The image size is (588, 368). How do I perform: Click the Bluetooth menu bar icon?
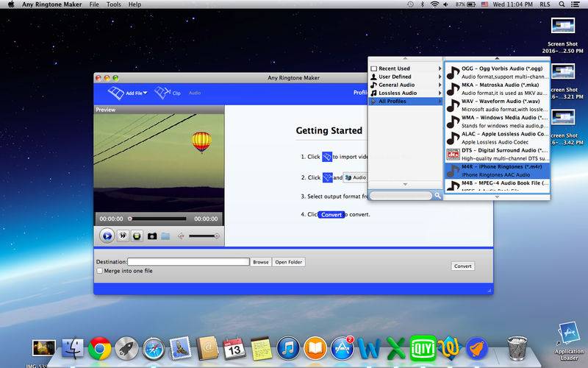[422, 4]
